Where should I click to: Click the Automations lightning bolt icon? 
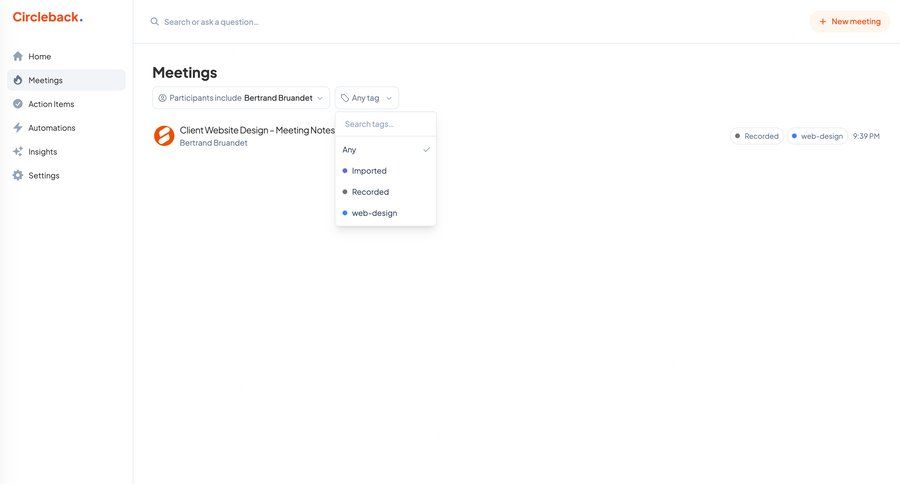[x=18, y=128]
